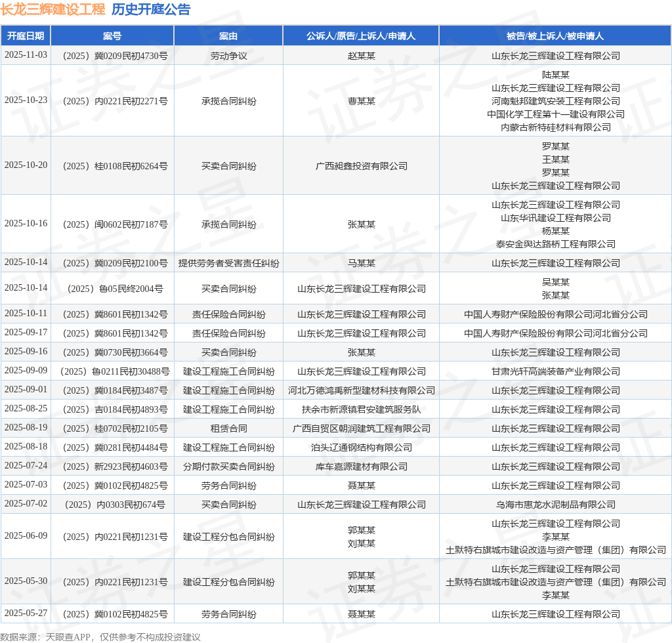Screen dimensions: 672x643
Task: Click cause 提供劳务者受害责任纠纷
Action: click(228, 264)
